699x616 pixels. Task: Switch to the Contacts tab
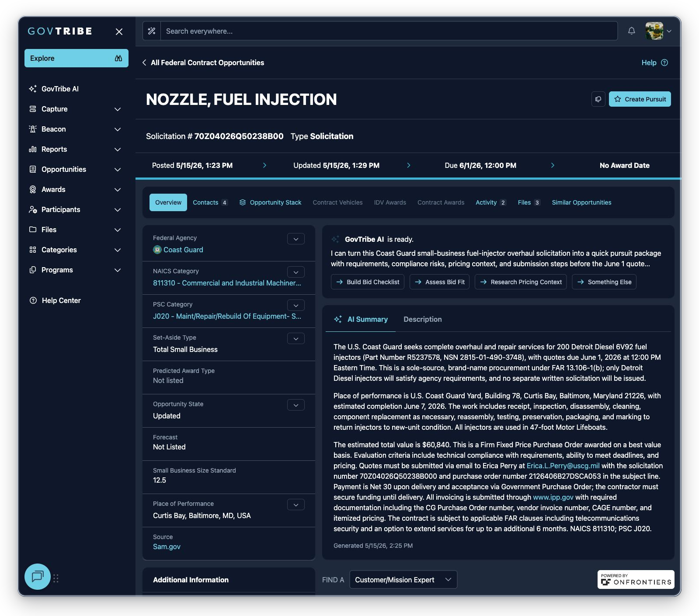210,202
